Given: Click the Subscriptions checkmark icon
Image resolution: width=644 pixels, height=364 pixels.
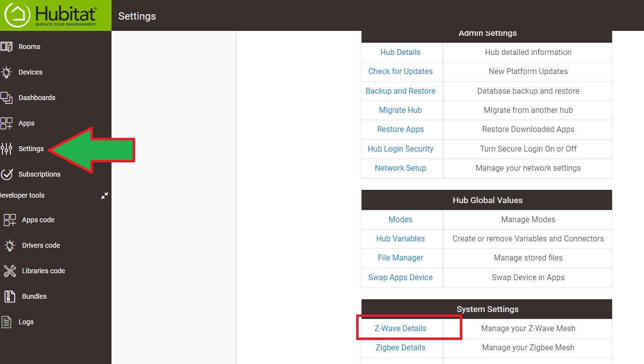Looking at the screenshot, I should tap(6, 174).
